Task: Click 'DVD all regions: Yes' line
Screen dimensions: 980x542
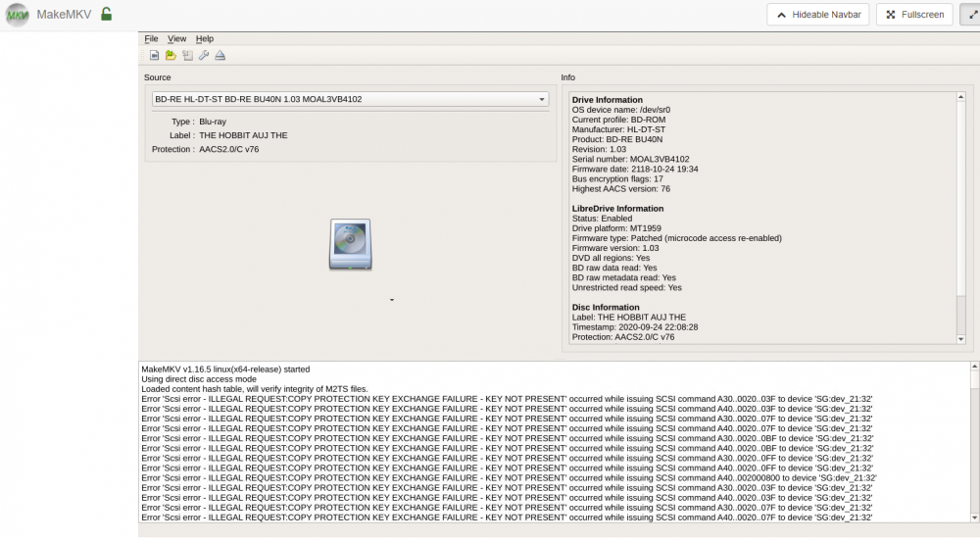Action: (x=611, y=258)
